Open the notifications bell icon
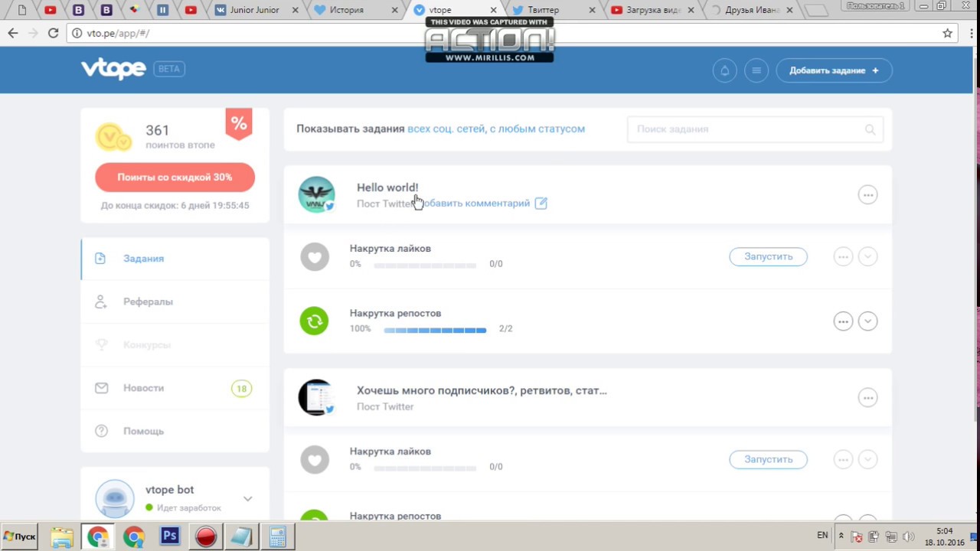Viewport: 980px width, 551px height. (x=724, y=70)
